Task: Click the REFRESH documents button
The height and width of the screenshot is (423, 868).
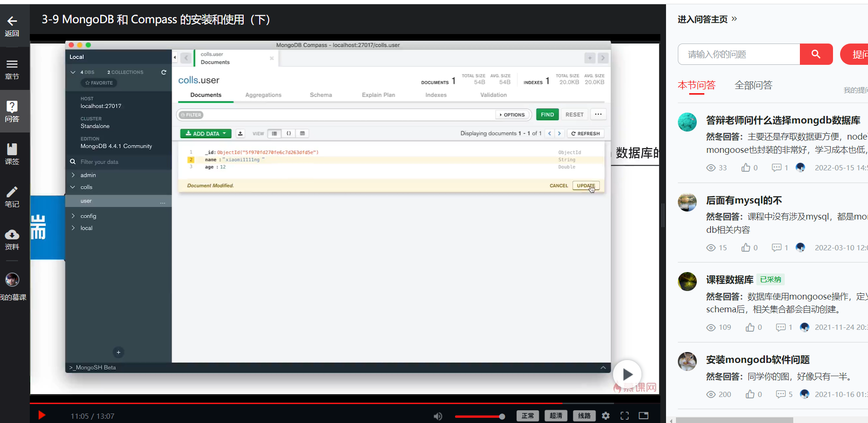Action: pos(586,133)
